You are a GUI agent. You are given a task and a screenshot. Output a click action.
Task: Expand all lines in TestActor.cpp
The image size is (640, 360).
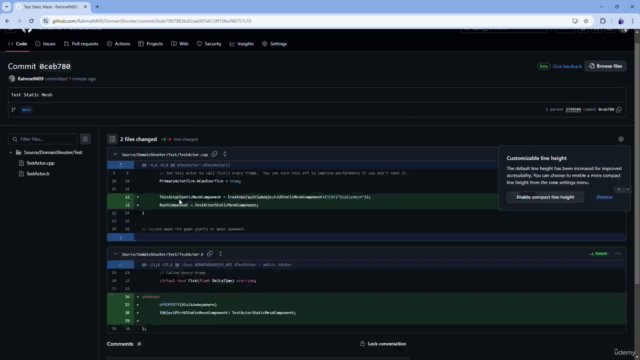(225, 154)
